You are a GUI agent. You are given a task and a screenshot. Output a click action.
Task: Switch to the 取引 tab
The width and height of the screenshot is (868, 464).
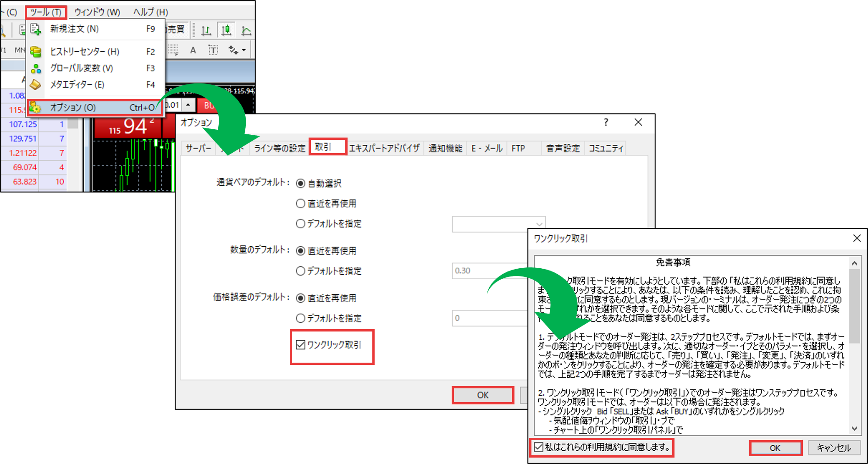tap(327, 147)
